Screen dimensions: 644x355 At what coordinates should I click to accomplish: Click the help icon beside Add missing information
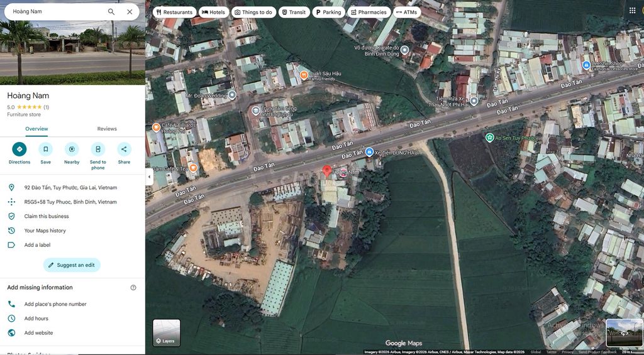[x=133, y=288]
